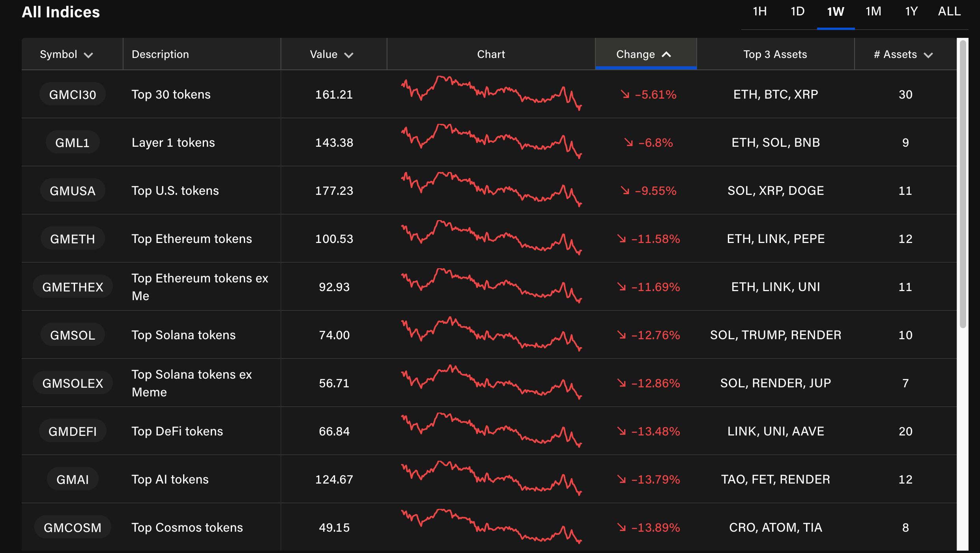Image resolution: width=980 pixels, height=553 pixels.
Task: Click the GMCI30 sparkline chart
Action: [491, 94]
